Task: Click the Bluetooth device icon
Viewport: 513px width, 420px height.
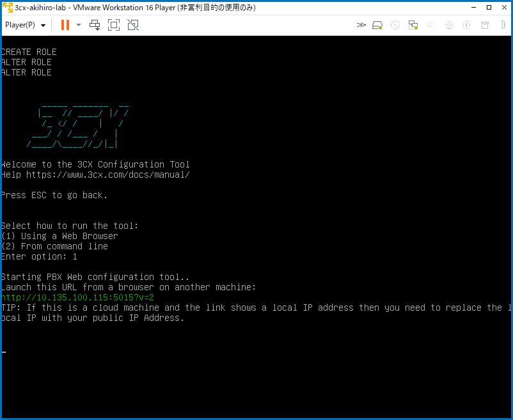Action: 466,25
